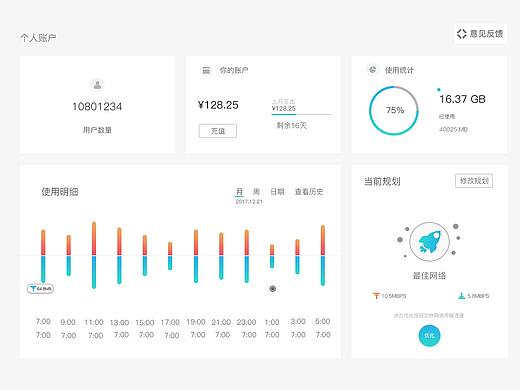The height and width of the screenshot is (390, 520).
Task: Click the pie chart icon beside 使用统计
Action: [372, 70]
